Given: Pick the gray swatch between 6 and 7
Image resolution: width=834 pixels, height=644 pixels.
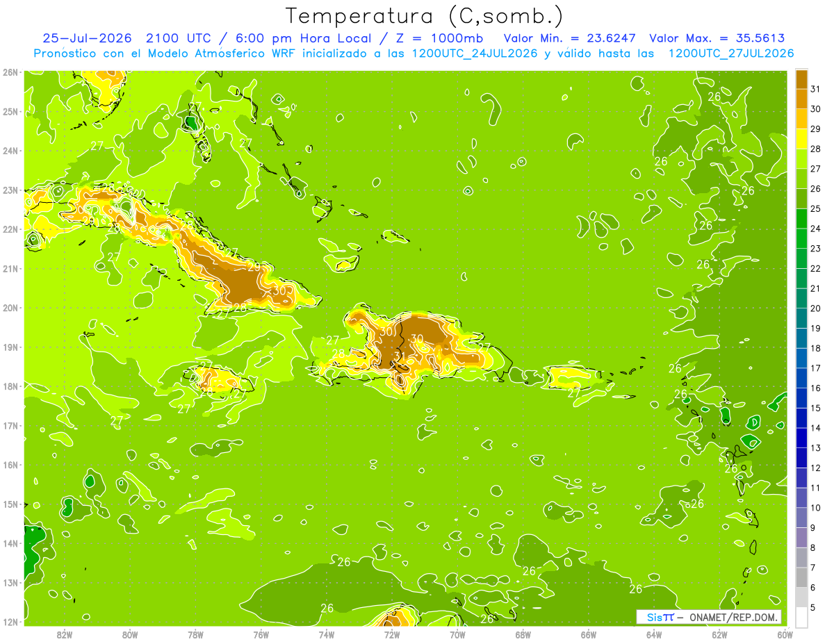Looking at the screenshot, I should [x=801, y=577].
